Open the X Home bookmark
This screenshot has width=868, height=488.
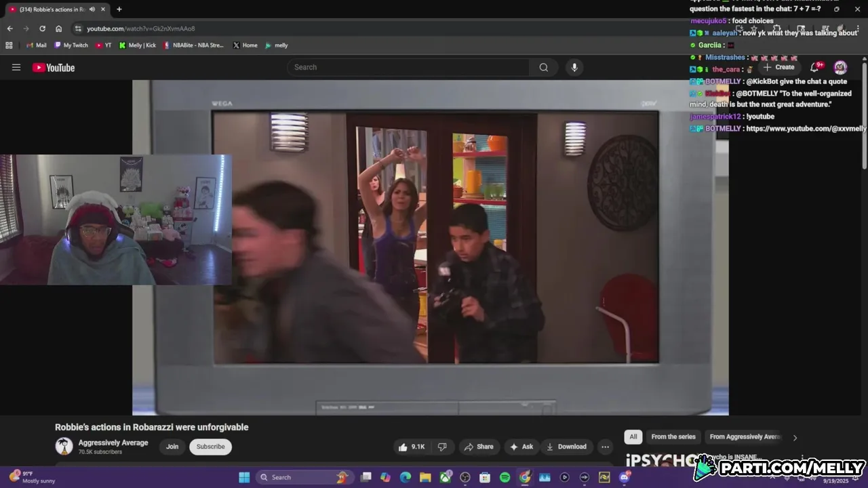245,45
